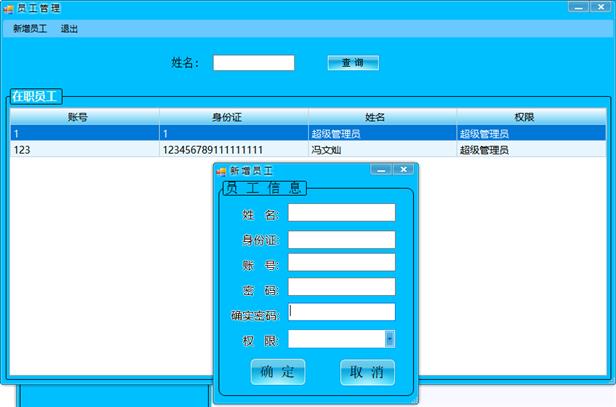
Task: Expand the 权限 dropdown arrow
Action: point(390,339)
